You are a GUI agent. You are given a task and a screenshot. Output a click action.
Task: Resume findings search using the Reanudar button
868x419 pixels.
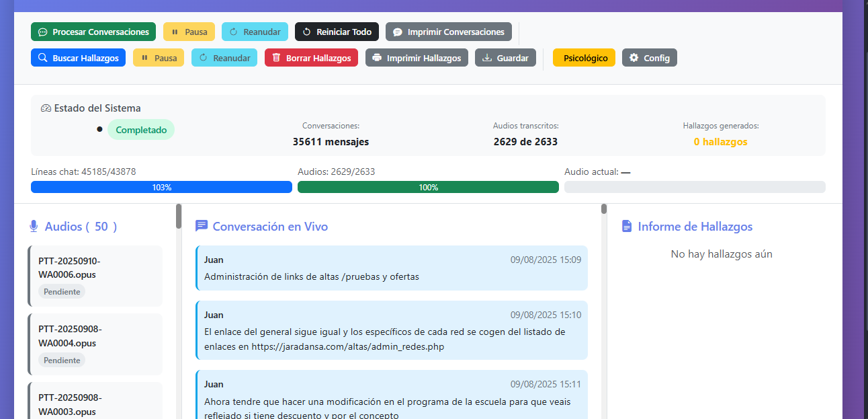[x=224, y=58]
